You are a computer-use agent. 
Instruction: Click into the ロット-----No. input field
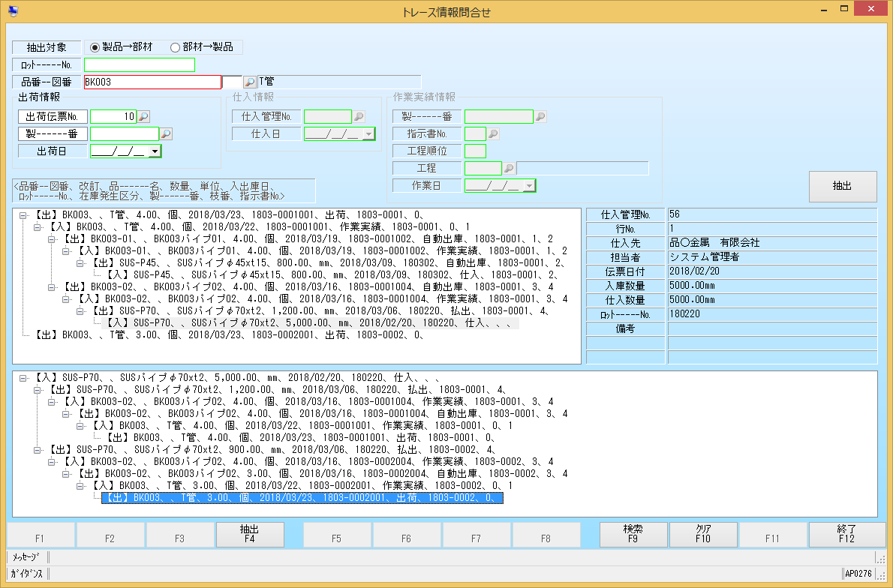pos(139,64)
